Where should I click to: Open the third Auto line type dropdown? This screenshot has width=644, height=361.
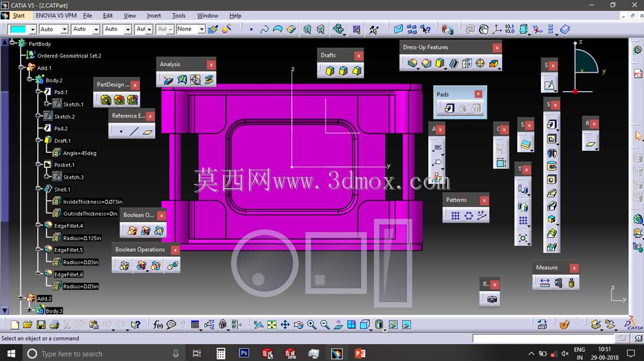pos(128,29)
